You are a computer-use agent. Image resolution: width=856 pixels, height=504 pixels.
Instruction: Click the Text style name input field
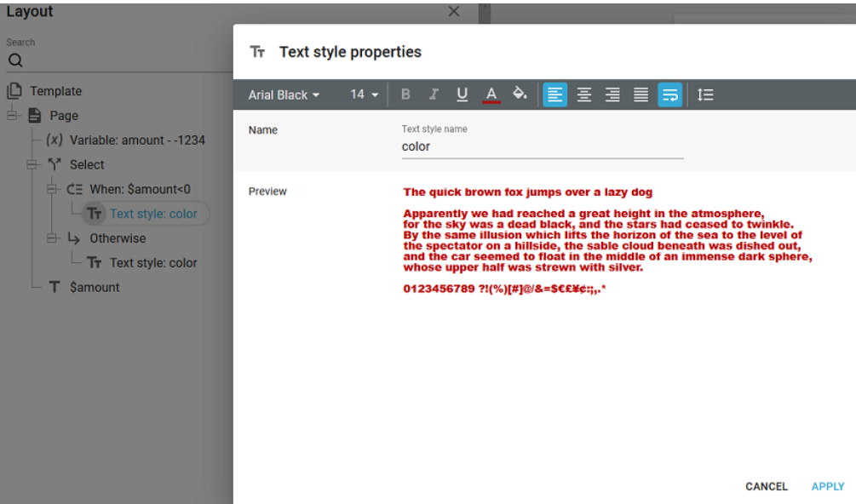click(542, 146)
